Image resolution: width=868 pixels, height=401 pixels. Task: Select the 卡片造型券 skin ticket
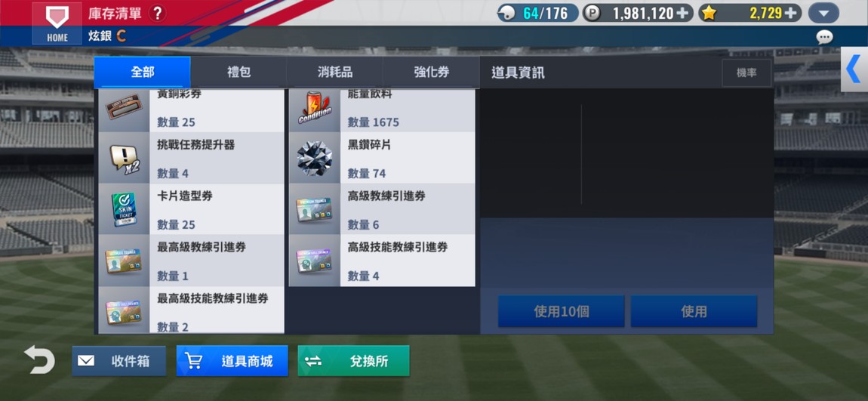(191, 209)
